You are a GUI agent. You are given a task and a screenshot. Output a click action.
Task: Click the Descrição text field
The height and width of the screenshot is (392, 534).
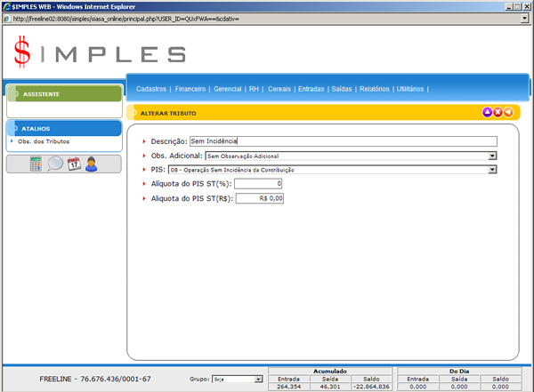coord(342,140)
